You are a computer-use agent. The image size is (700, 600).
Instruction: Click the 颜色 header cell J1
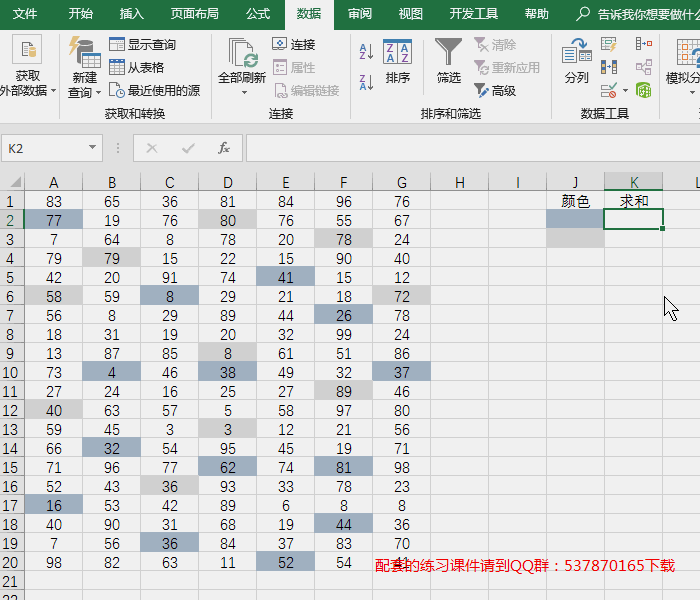click(x=575, y=201)
